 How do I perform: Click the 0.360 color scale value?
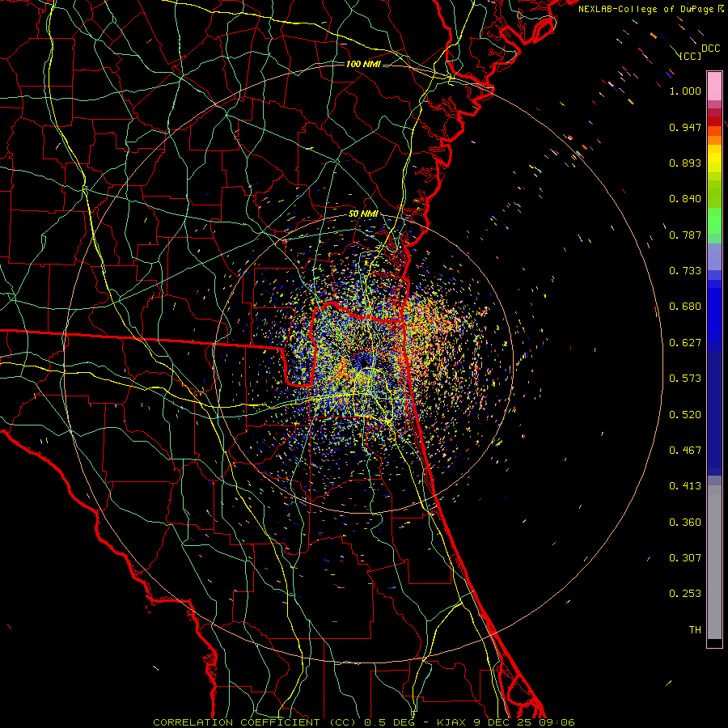tap(685, 523)
